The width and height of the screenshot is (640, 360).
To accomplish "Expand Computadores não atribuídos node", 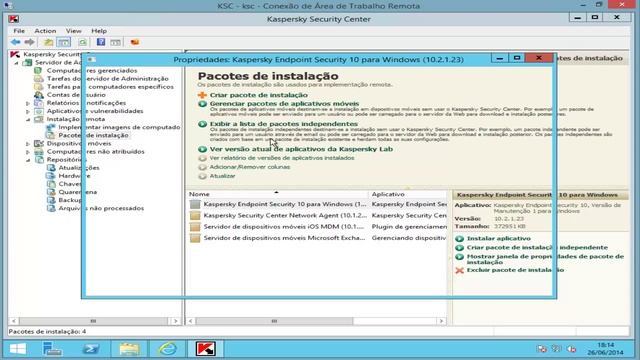I will coord(28,152).
